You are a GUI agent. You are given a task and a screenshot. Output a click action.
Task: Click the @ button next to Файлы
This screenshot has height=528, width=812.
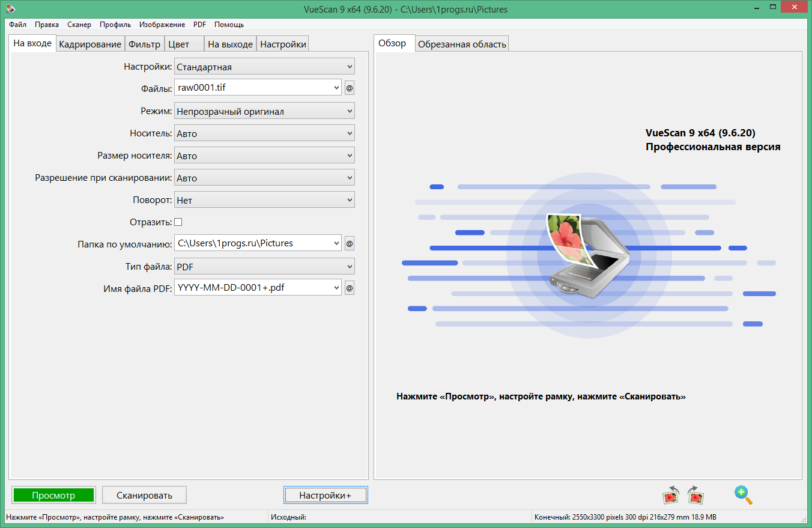point(350,88)
